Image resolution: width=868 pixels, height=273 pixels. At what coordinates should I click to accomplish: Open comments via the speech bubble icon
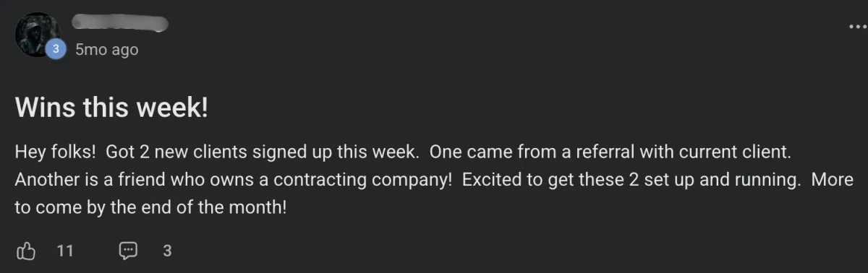pos(128,251)
